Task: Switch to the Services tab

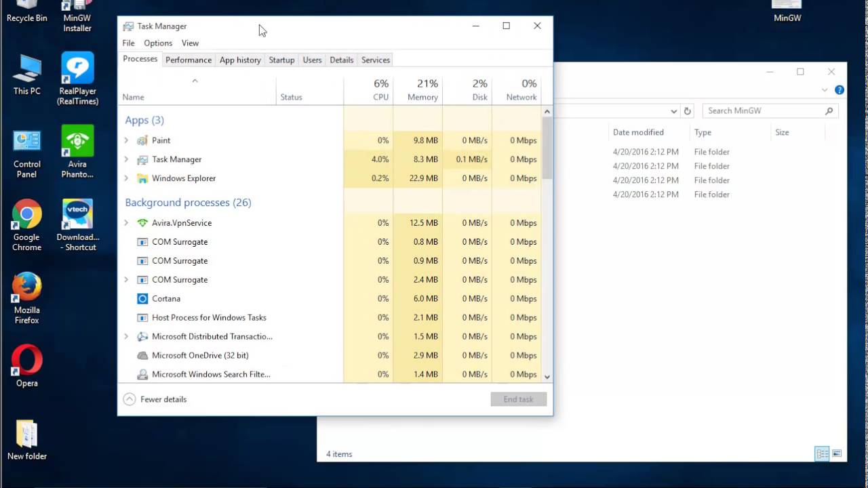Action: click(x=376, y=60)
